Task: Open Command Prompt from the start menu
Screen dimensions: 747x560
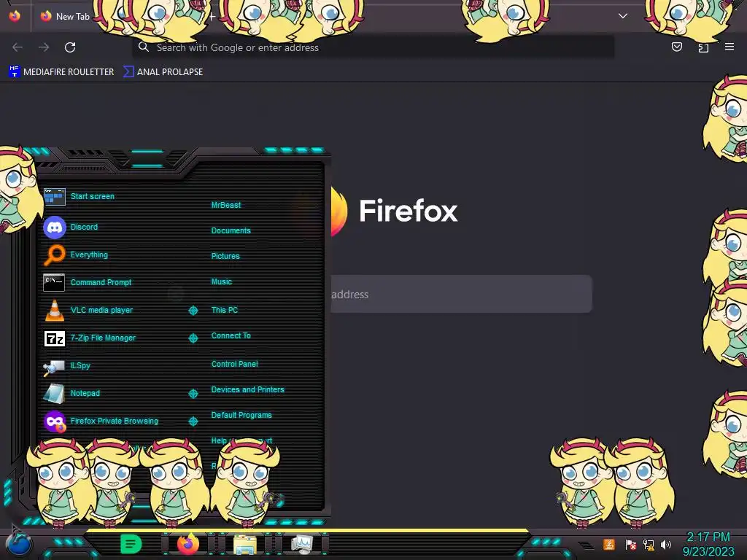Action: [88, 282]
